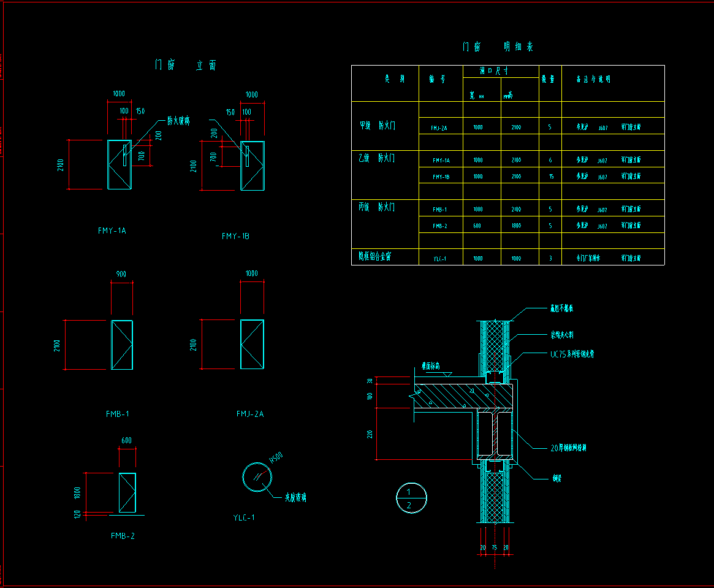Image resolution: width=714 pixels, height=588 pixels.
Task: Select the FMY-1B door elevation rectangle
Action: pos(253,166)
